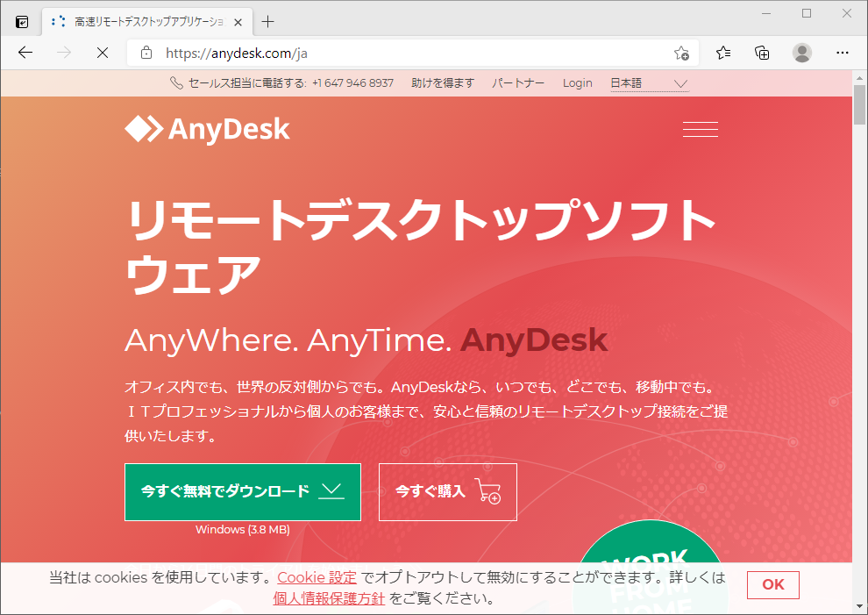Click the Windows (3.8 MB) text
Screen dimensions: 868x615
[243, 530]
